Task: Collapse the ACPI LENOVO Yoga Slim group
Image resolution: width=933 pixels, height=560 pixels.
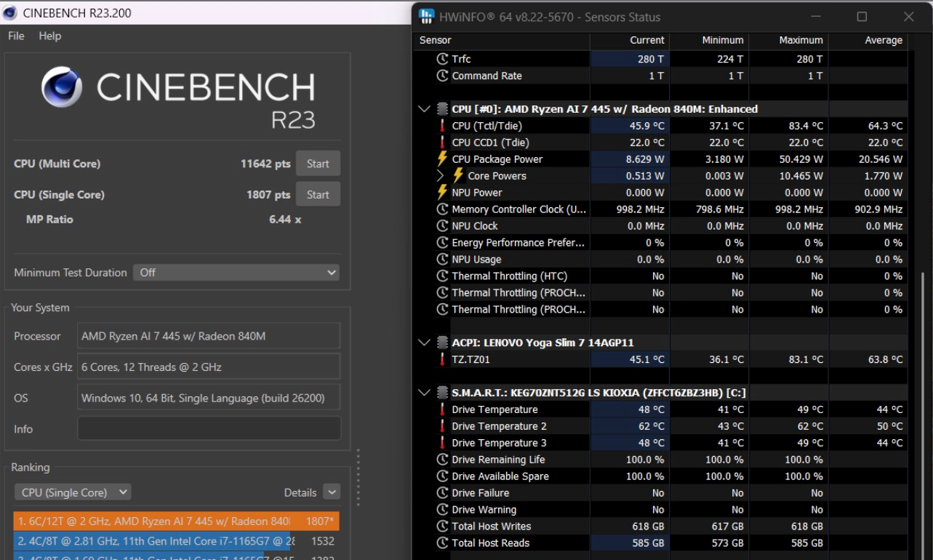Action: tap(424, 343)
